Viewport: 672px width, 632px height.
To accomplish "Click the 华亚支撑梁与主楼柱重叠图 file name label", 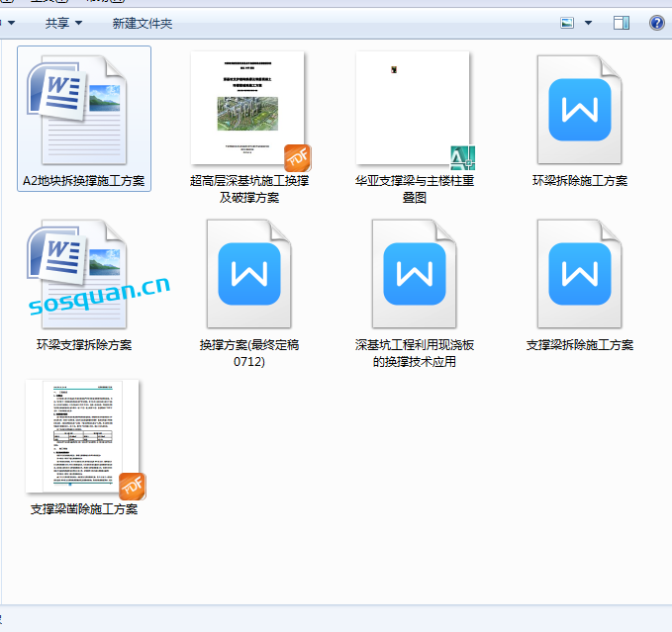I will pos(414,189).
